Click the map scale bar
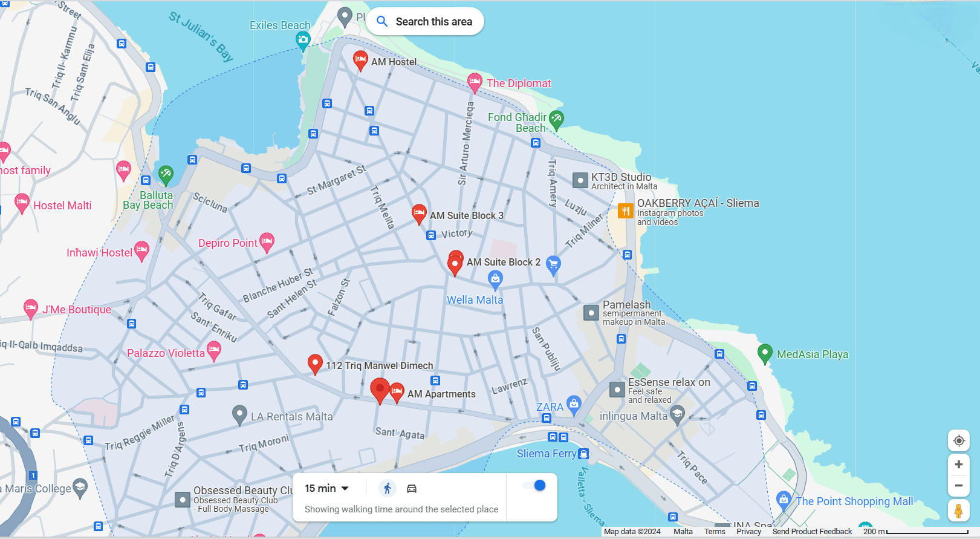 (x=917, y=532)
